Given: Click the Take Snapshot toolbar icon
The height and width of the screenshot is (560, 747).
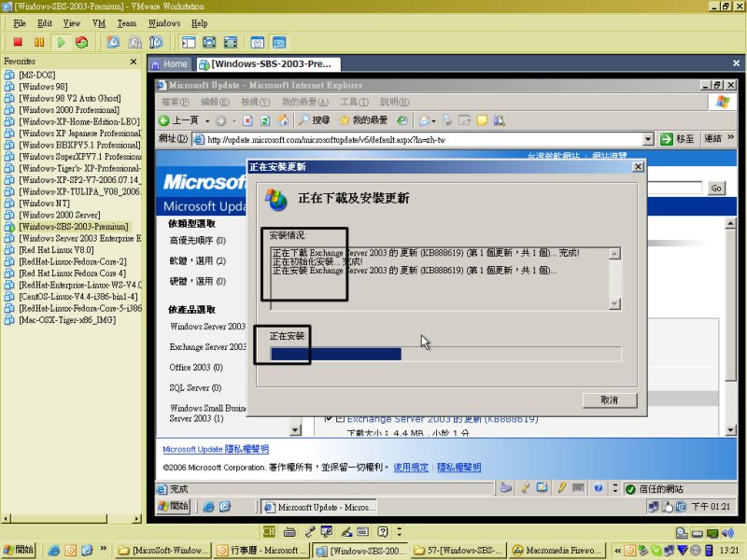Looking at the screenshot, I should (x=113, y=42).
